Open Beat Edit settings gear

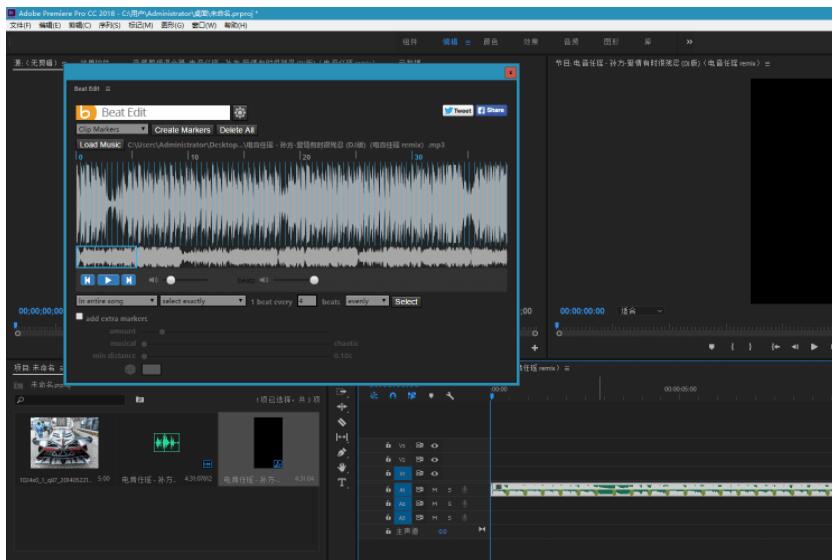click(240, 112)
